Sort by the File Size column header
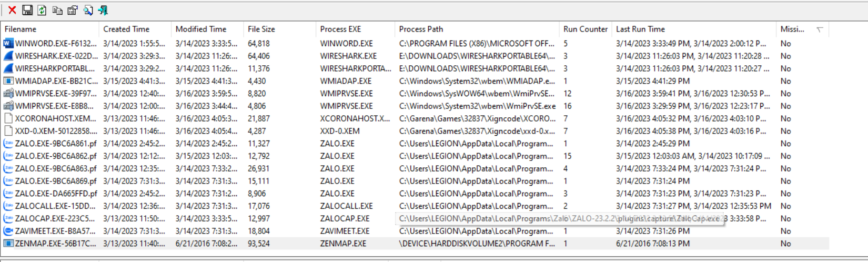The height and width of the screenshot is (262, 868). pyautogui.click(x=280, y=29)
